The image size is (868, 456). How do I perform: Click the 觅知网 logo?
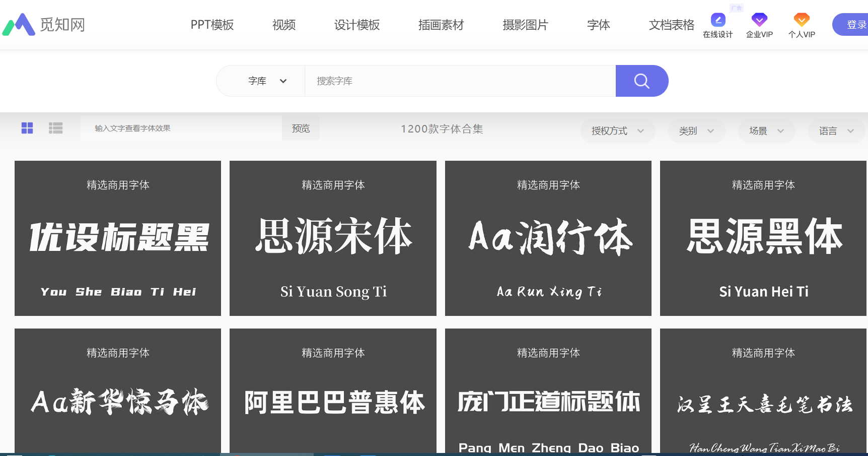tap(44, 24)
